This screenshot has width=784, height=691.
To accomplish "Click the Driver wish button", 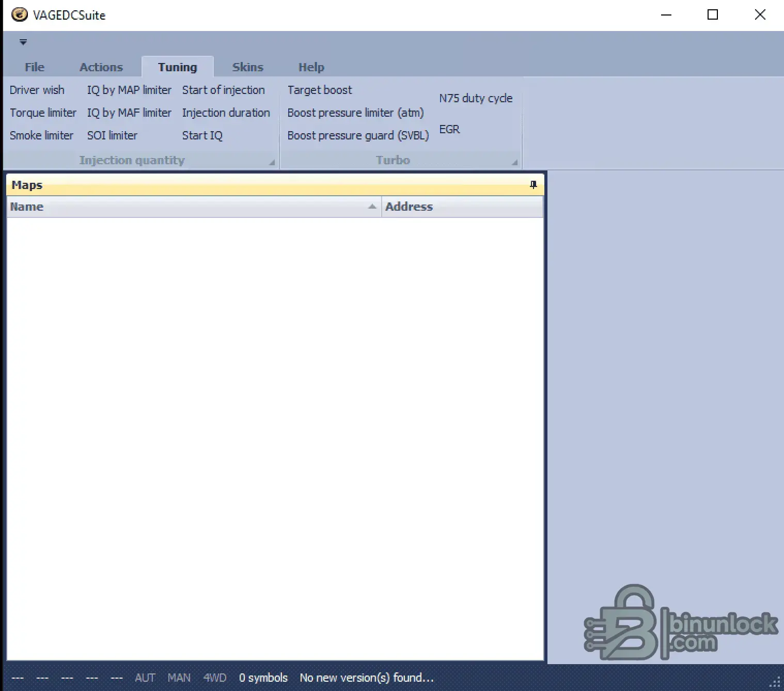I will point(37,90).
